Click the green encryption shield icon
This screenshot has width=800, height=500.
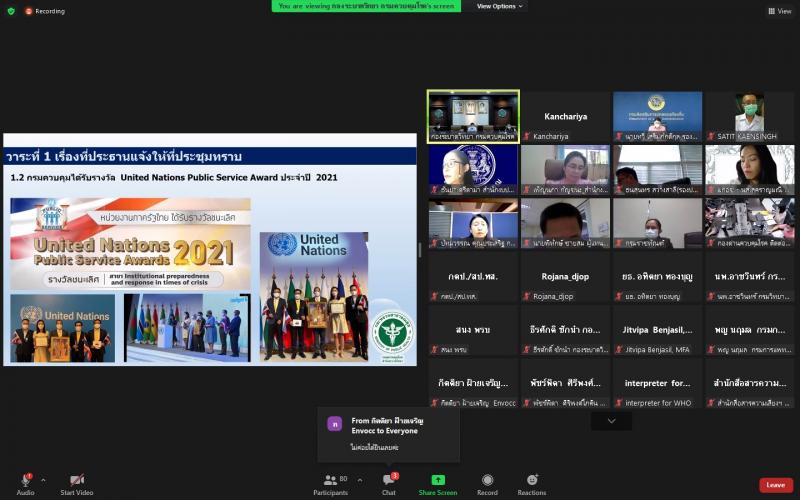[11, 11]
